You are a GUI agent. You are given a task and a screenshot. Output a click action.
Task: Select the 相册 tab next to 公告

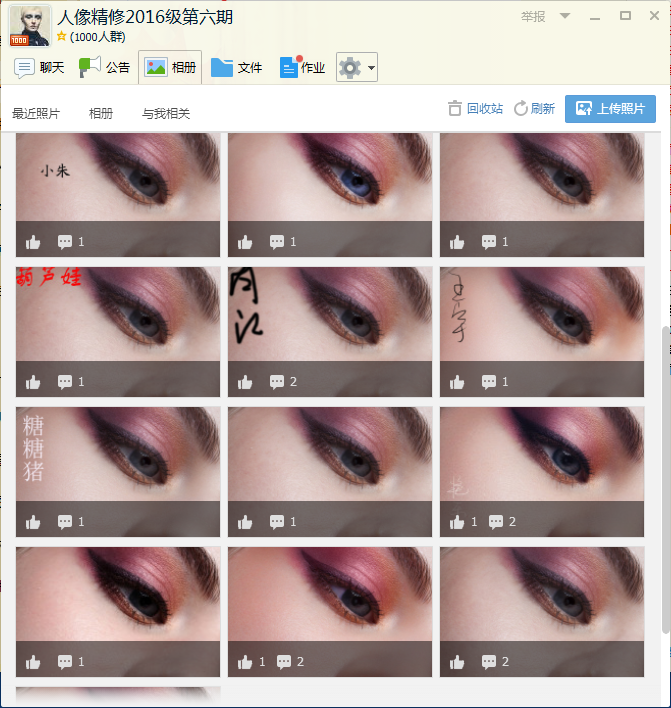click(170, 68)
